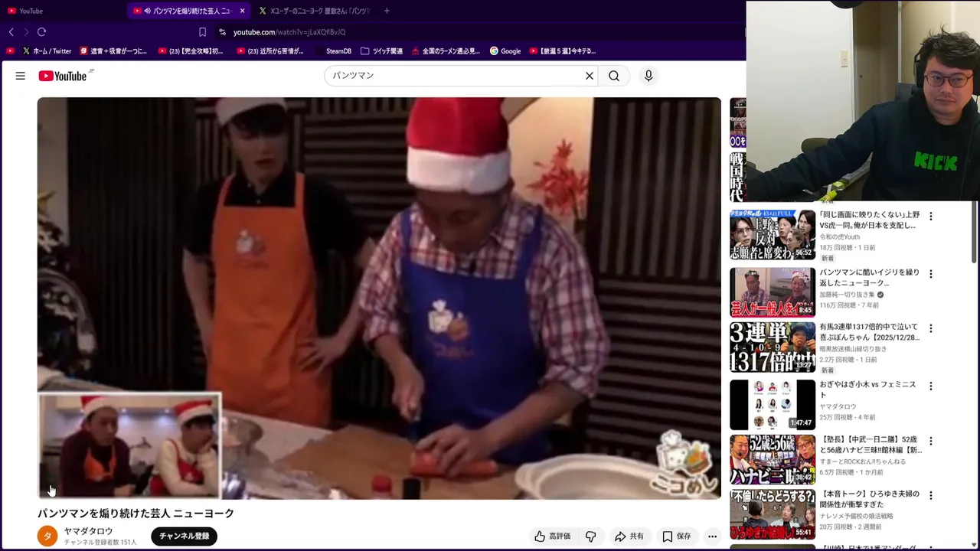
Task: Open the 【完全攻略】 bookmark
Action: click(191, 51)
